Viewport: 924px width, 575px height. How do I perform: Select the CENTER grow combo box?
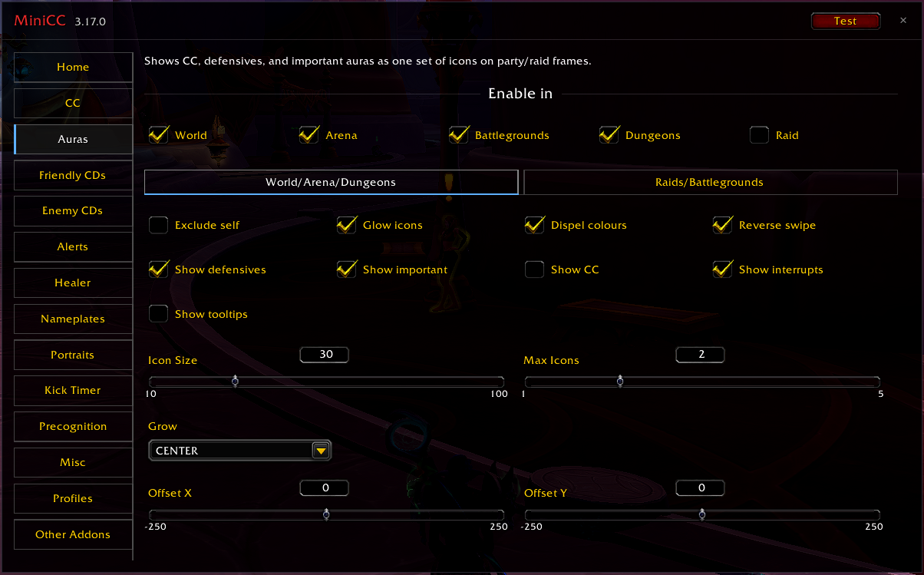[239, 451]
